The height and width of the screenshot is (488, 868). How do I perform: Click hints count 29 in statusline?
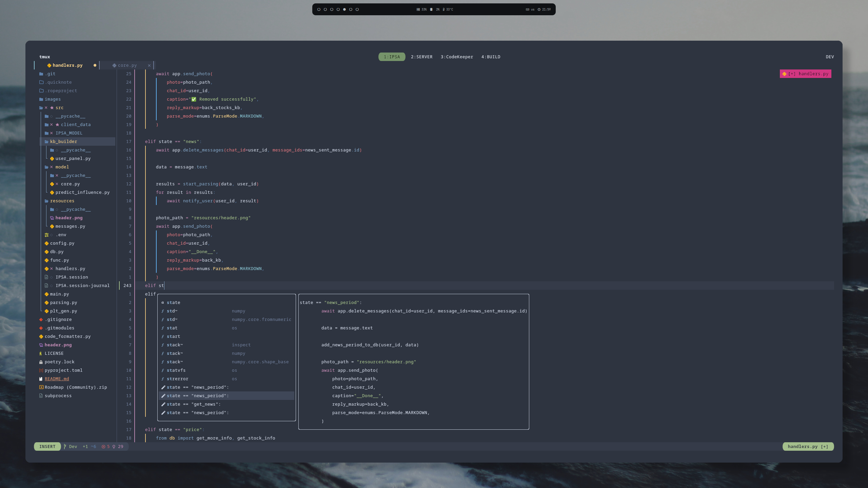point(118,447)
